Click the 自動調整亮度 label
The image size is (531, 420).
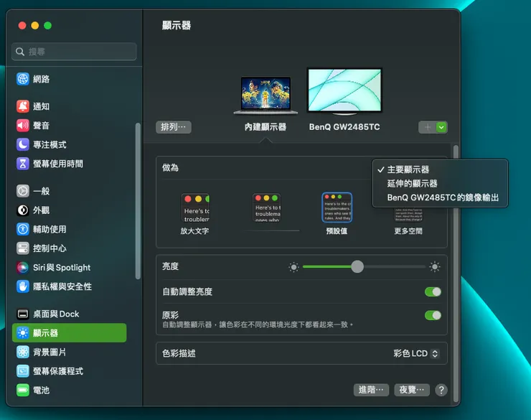click(187, 291)
